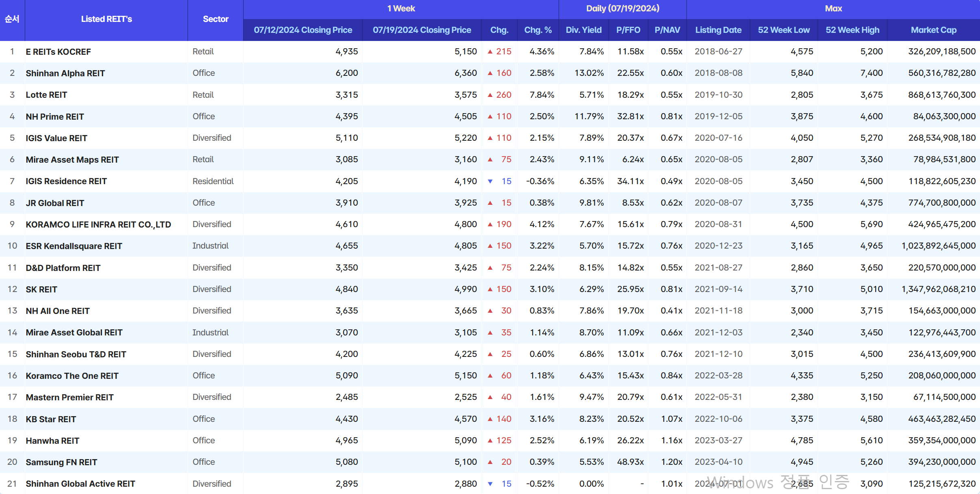Click the blue down arrow in IGIS Residence REIT row
980x494 pixels.
click(490, 181)
